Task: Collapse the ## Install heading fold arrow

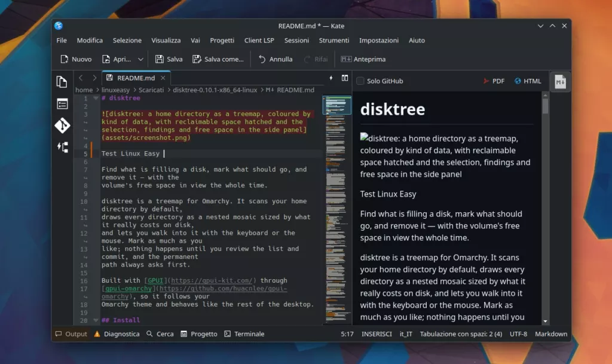Action: point(96,320)
